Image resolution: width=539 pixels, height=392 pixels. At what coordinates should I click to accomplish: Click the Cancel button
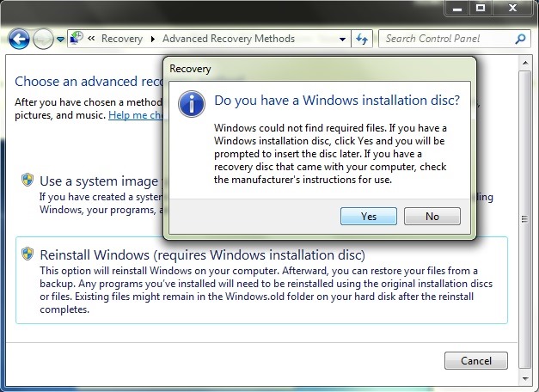point(476,361)
